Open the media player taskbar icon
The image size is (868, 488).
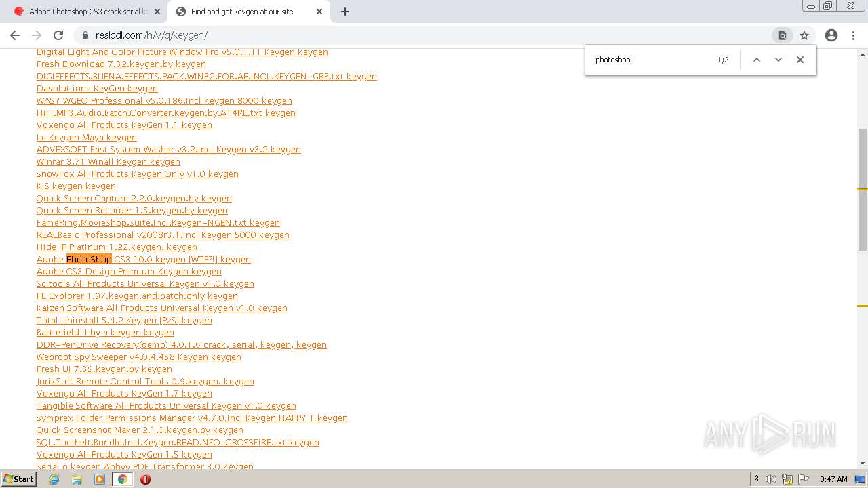100,479
